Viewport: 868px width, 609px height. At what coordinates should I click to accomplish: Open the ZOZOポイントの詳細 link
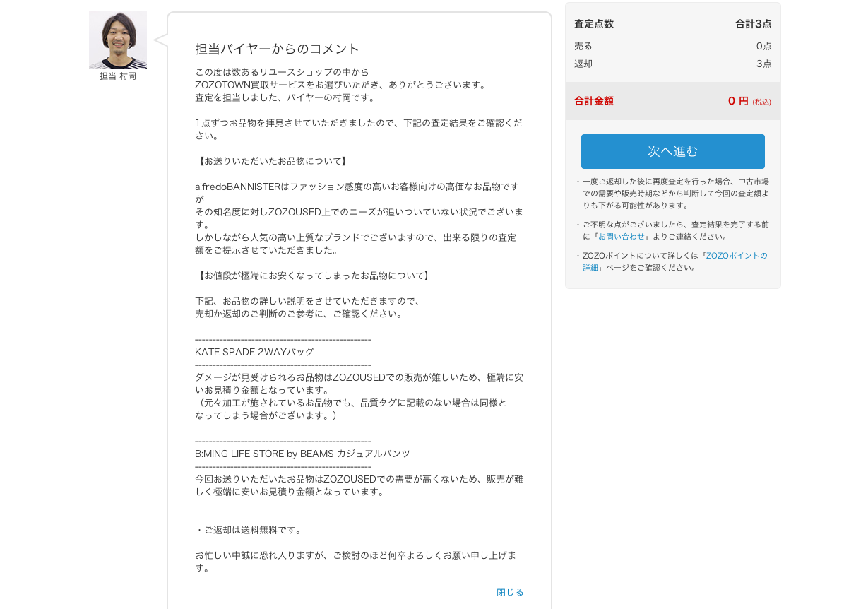[x=674, y=261]
